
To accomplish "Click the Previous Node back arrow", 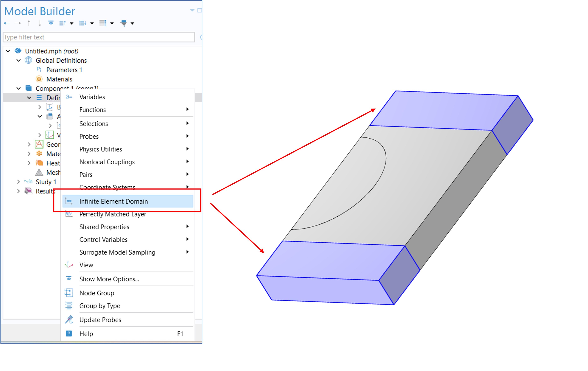I will coord(7,23).
